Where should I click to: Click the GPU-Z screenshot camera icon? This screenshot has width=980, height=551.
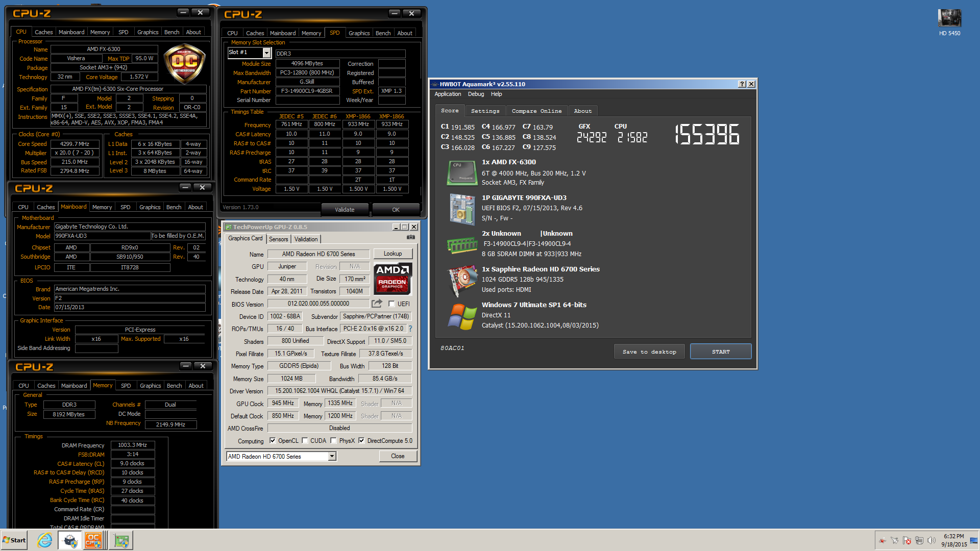click(x=410, y=237)
